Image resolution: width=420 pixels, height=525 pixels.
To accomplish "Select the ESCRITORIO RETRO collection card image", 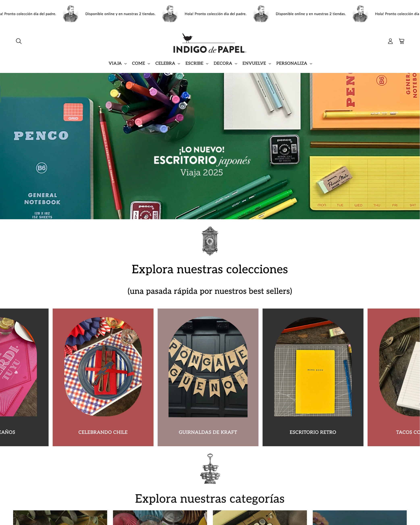I will [x=313, y=367].
